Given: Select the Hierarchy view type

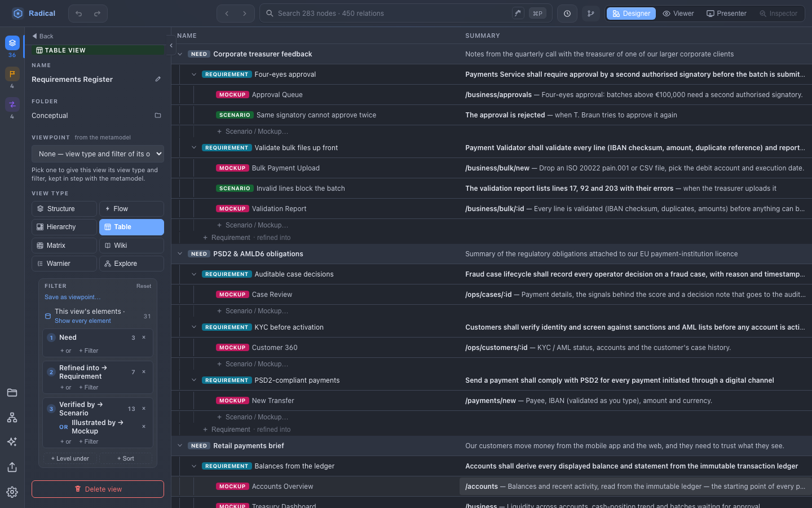Looking at the screenshot, I should pos(64,227).
